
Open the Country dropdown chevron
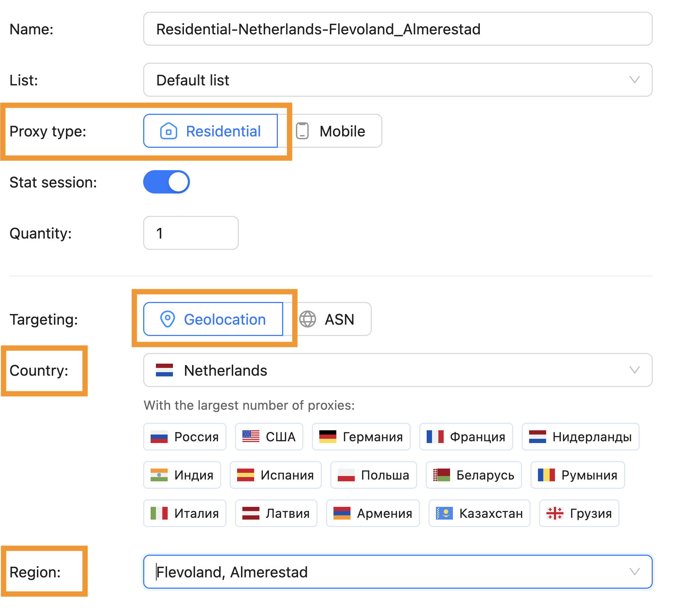(634, 370)
